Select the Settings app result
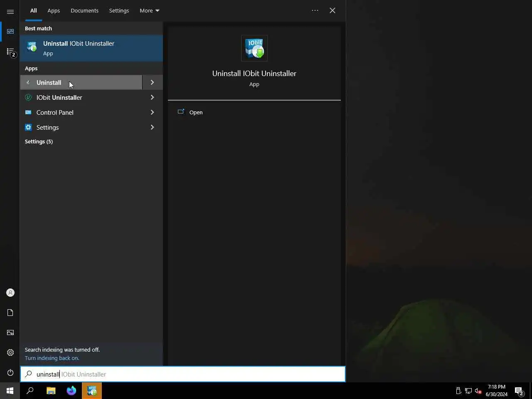532x399 pixels. 81,127
